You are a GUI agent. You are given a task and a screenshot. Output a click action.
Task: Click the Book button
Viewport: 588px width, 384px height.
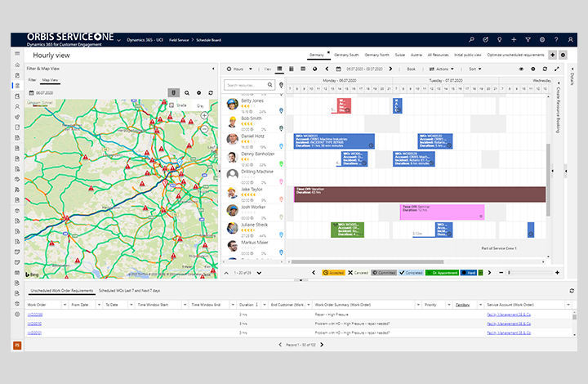point(412,69)
